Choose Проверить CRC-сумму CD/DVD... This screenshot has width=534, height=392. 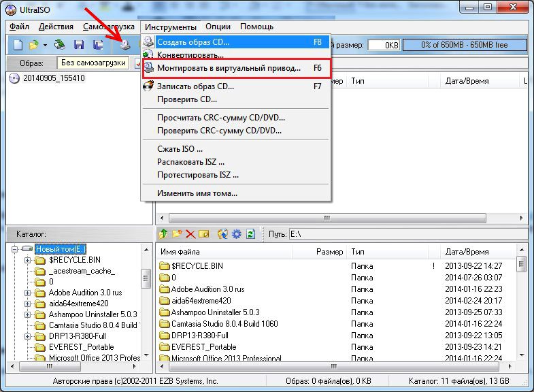236,131
